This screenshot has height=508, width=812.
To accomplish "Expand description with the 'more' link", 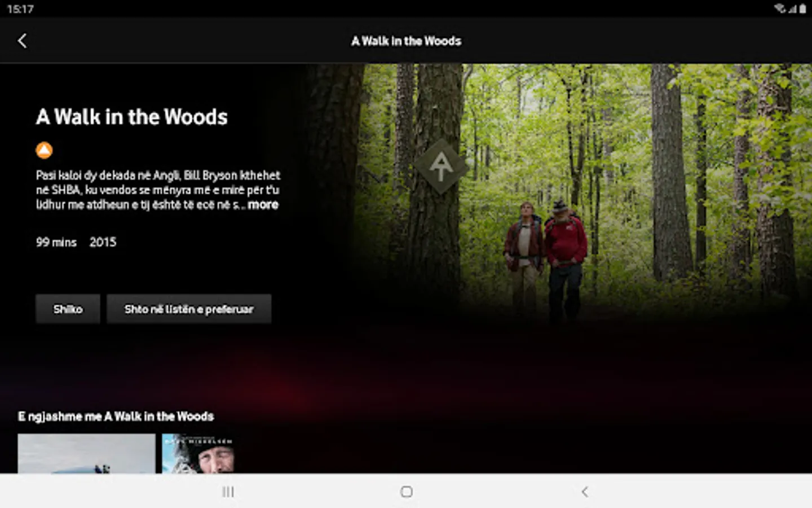I will pyautogui.click(x=263, y=205).
